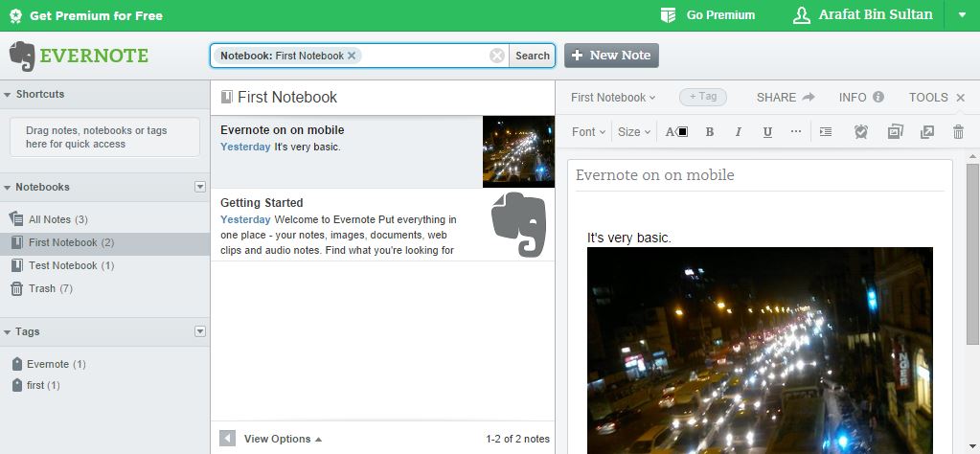Clear the search field with the X
Viewport: 980px width, 454px height.
point(497,56)
